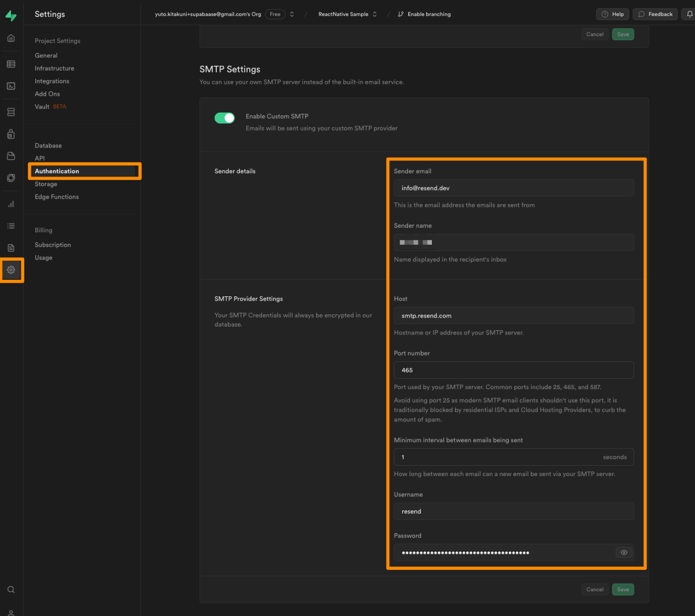Reveal password with the eye icon
Viewport: 695px width, 616px height.
point(624,552)
